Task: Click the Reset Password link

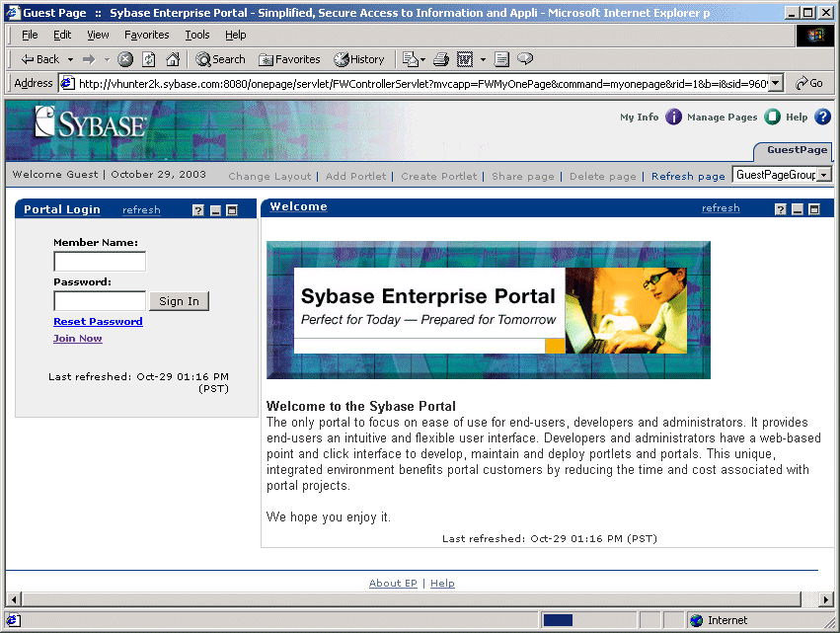Action: [98, 322]
